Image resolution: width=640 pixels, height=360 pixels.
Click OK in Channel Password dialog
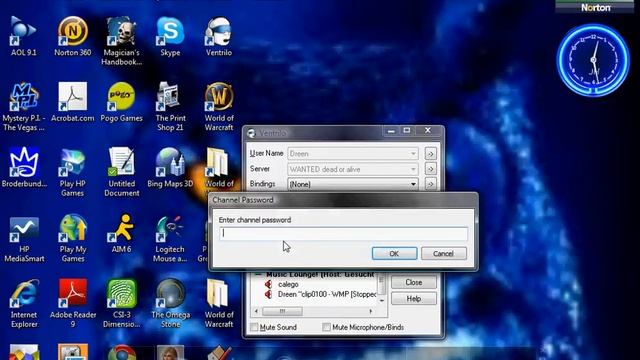[394, 253]
